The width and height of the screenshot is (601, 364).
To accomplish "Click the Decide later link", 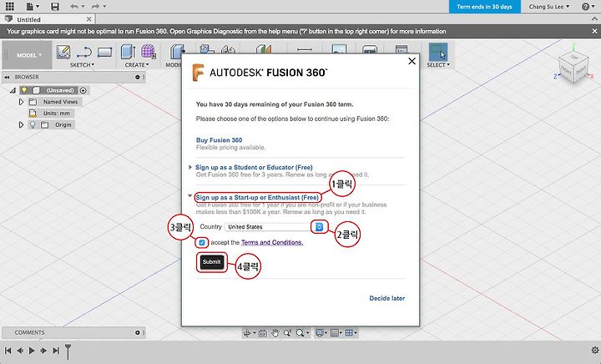I will pos(386,298).
